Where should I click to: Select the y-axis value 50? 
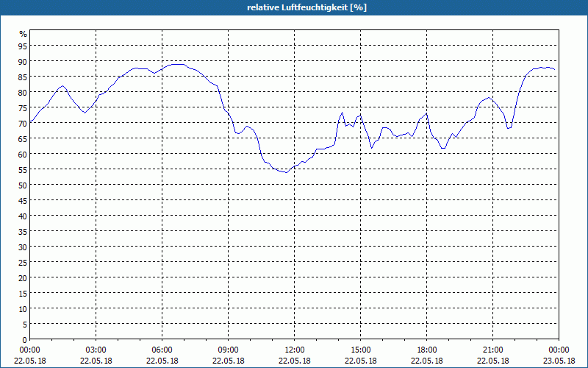point(23,185)
